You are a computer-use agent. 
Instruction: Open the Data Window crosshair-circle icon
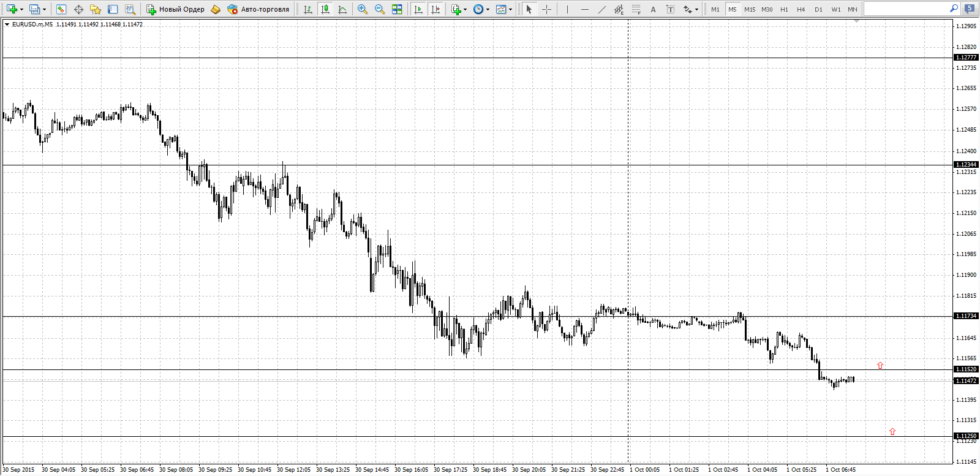[x=78, y=9]
